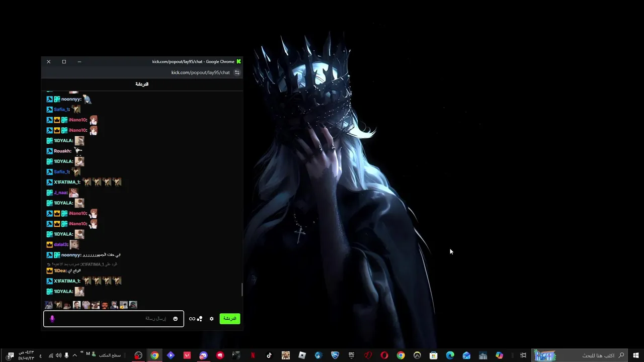Click username Rouakh in chat
The height and width of the screenshot is (362, 644).
[62, 151]
